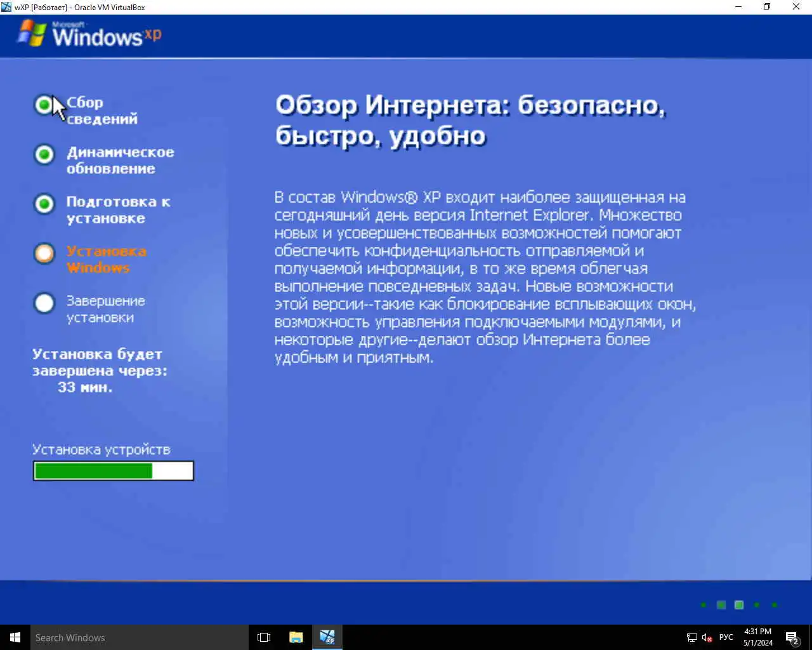Close the wXP VirtualBox window
This screenshot has height=650, width=812.
(x=796, y=7)
